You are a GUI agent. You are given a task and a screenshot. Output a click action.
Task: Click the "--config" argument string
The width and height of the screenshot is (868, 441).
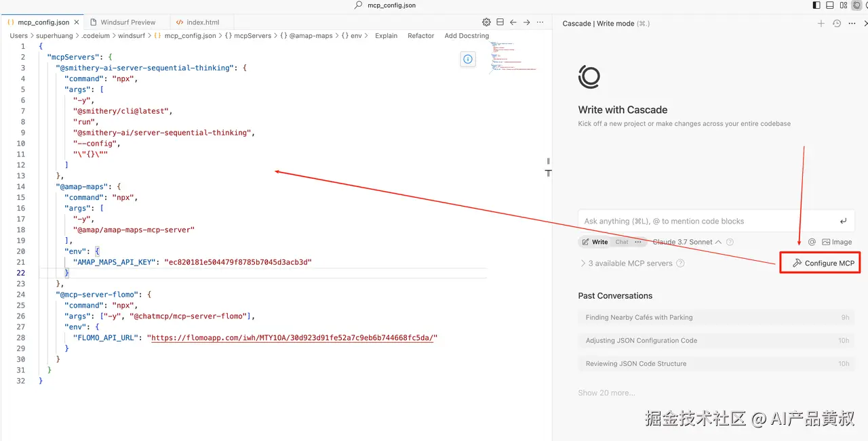pos(96,143)
